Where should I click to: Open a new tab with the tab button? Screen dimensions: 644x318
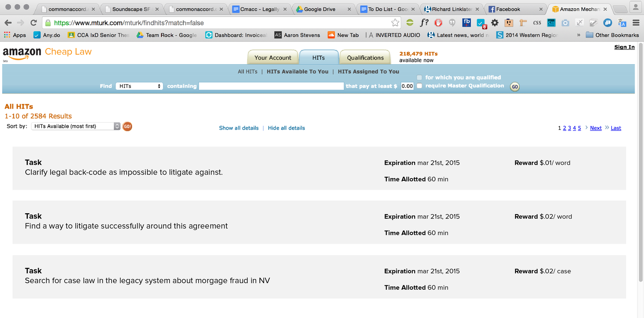coord(620,9)
